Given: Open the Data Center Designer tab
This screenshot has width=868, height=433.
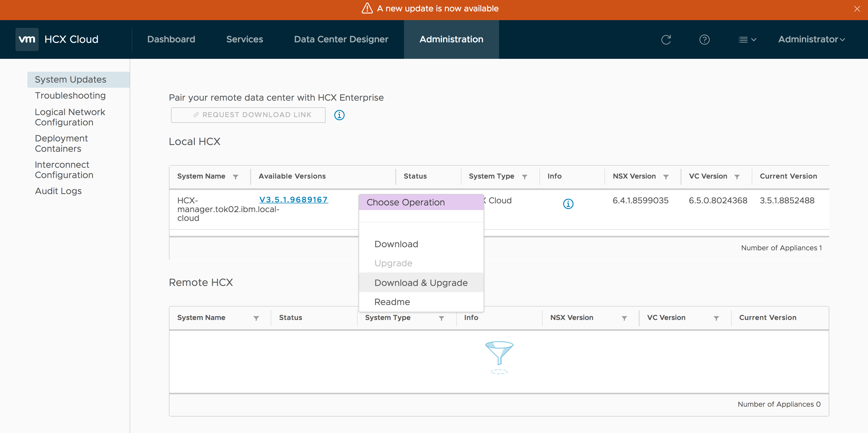Looking at the screenshot, I should coord(341,39).
